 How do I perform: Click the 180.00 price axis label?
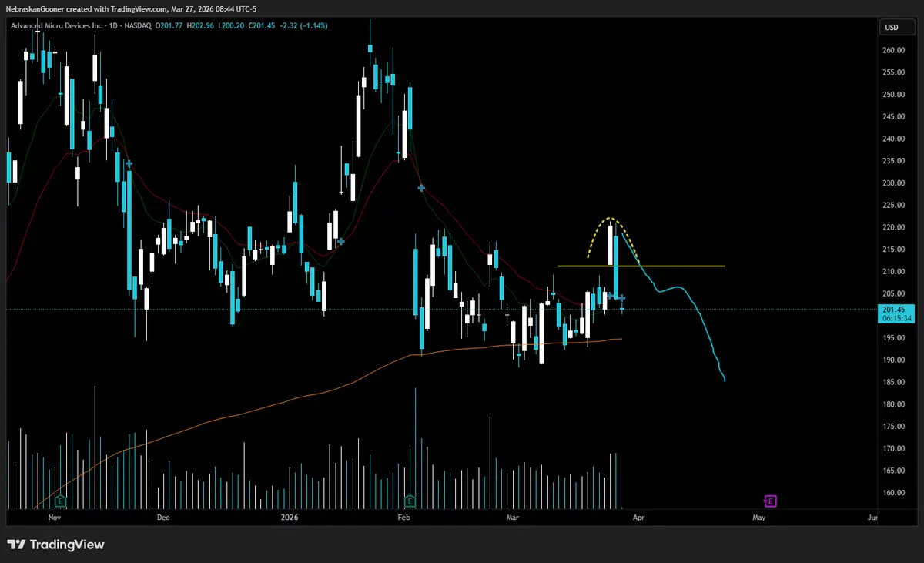tap(896, 404)
